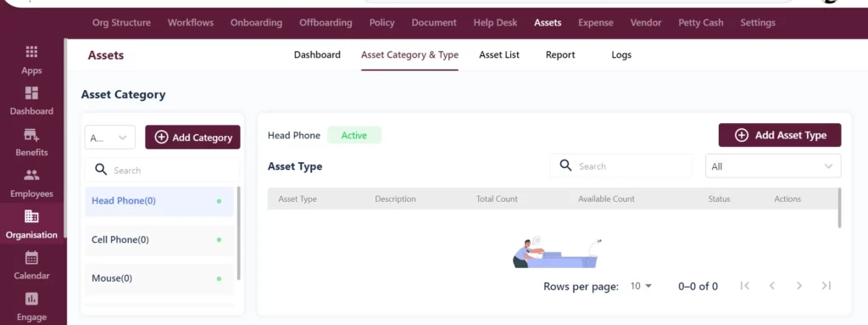Switch to the Logs tab

(x=621, y=55)
